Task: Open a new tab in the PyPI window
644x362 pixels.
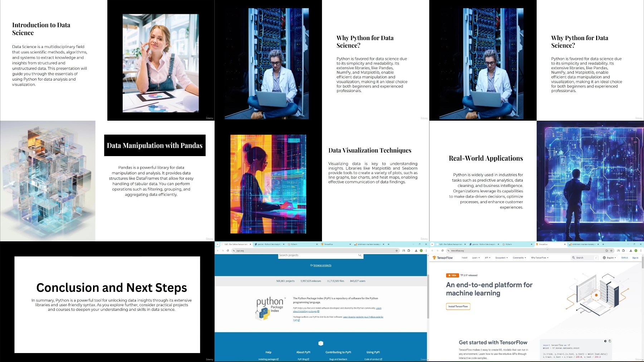Action: click(389, 244)
